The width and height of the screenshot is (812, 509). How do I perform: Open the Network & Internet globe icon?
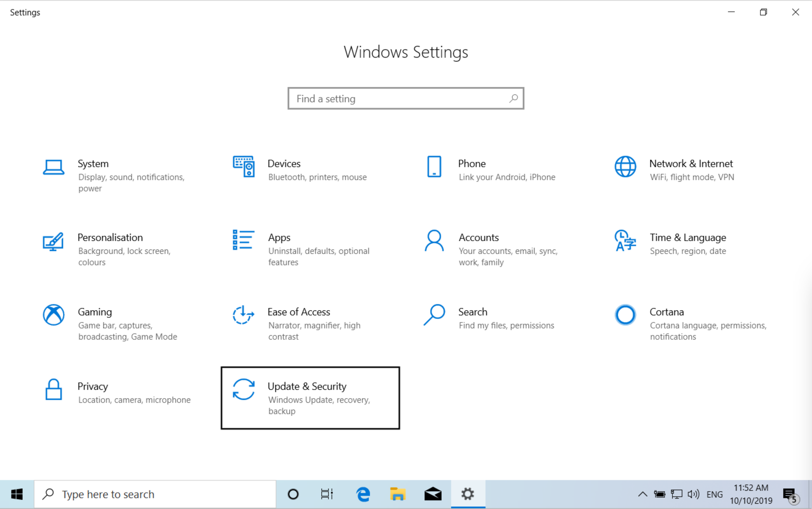coord(625,166)
